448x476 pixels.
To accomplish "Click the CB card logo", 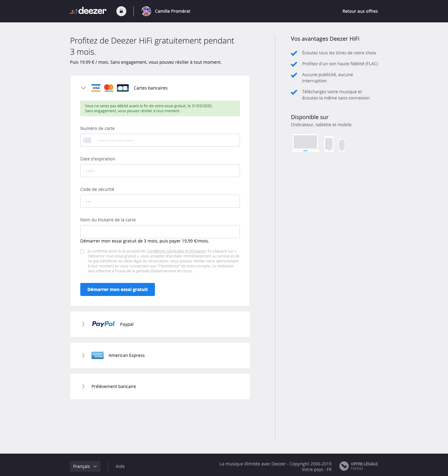I will (x=123, y=88).
